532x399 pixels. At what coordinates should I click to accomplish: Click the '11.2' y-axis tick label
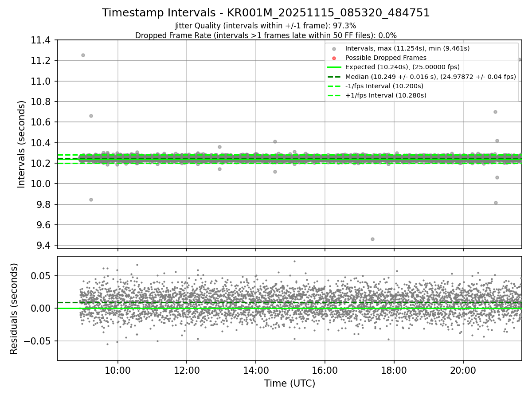tap(42, 61)
